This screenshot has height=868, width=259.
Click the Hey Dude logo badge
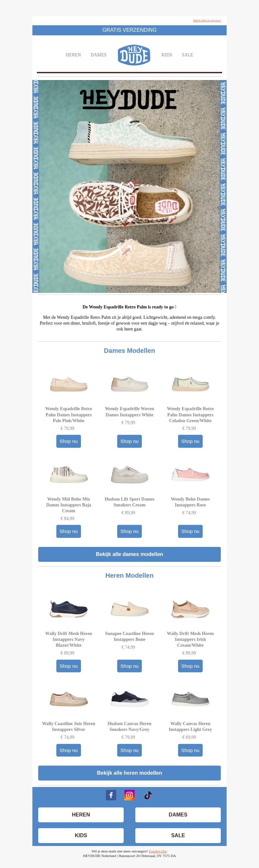[134, 55]
